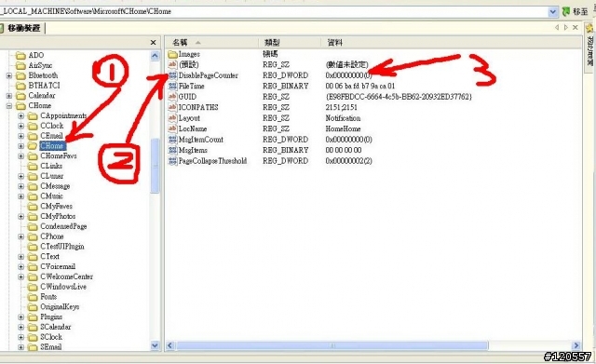Select the MsgItemCount DWORD icon
The height and width of the screenshot is (364, 596).
point(172,140)
